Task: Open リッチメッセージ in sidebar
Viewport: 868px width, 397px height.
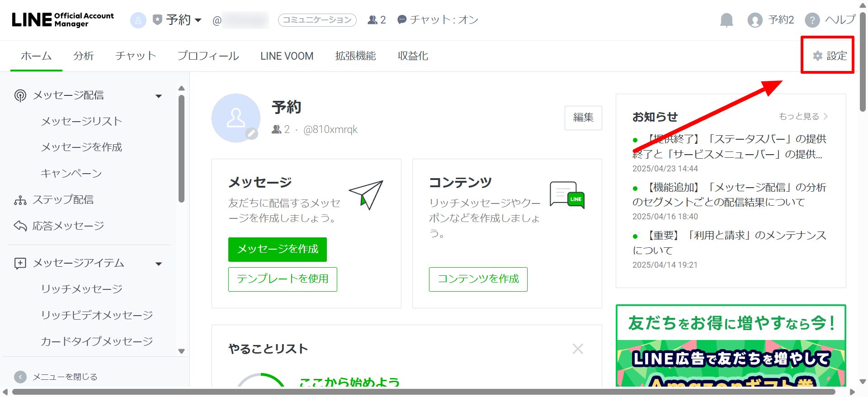Action: [x=81, y=289]
